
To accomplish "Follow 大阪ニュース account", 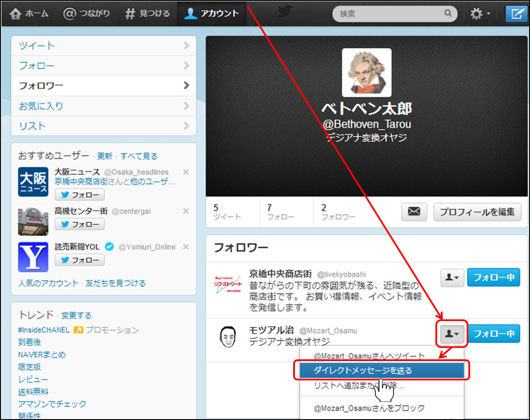I will [x=80, y=195].
